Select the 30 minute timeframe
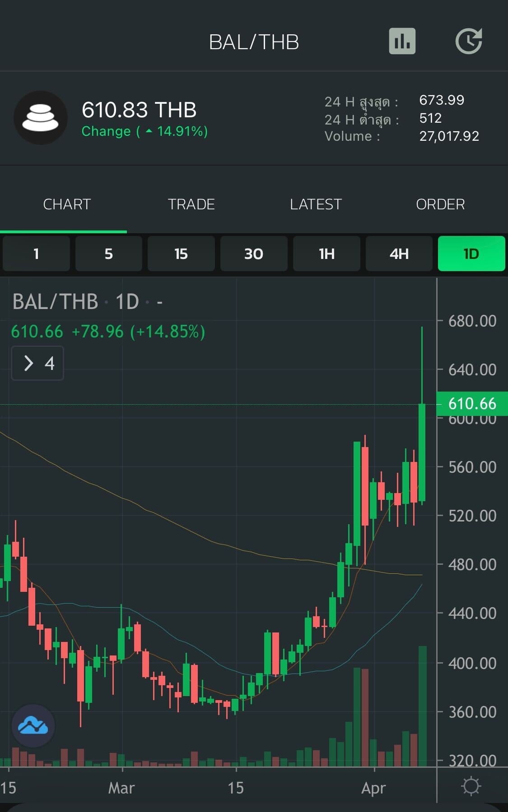 (x=254, y=254)
